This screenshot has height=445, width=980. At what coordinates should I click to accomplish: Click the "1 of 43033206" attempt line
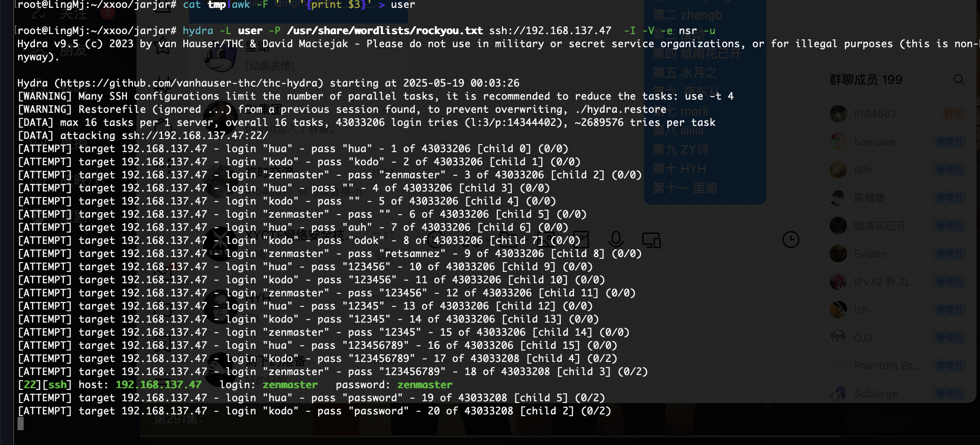click(x=293, y=149)
